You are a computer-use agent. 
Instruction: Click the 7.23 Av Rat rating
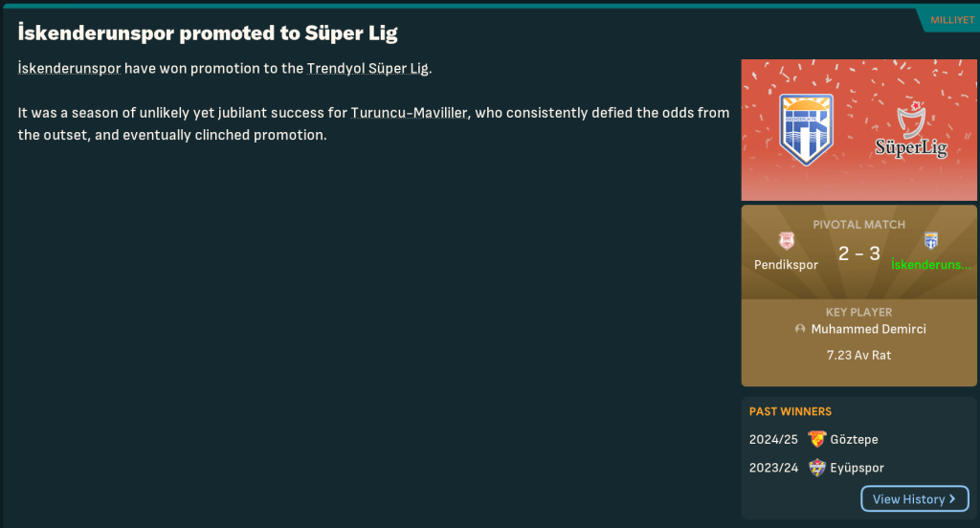[858, 355]
